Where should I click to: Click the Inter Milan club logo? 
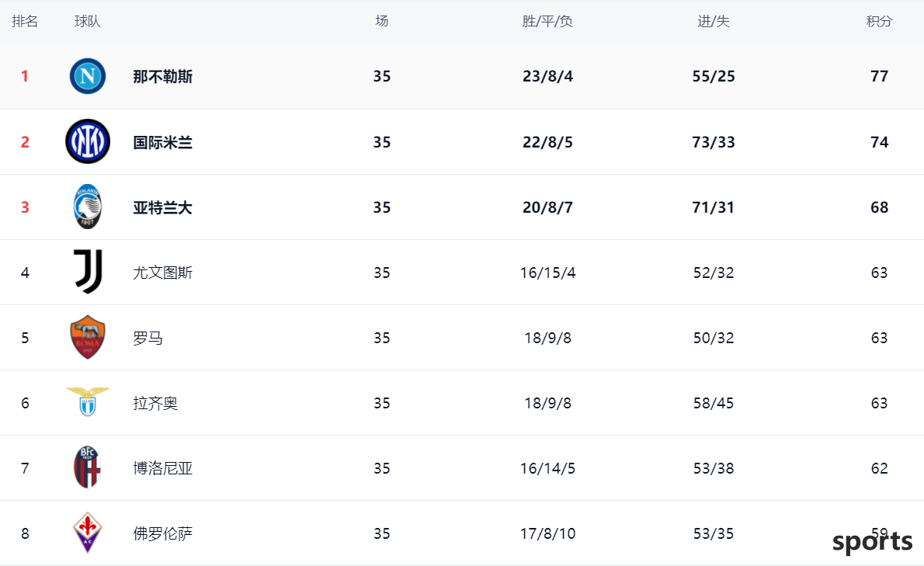point(88,141)
